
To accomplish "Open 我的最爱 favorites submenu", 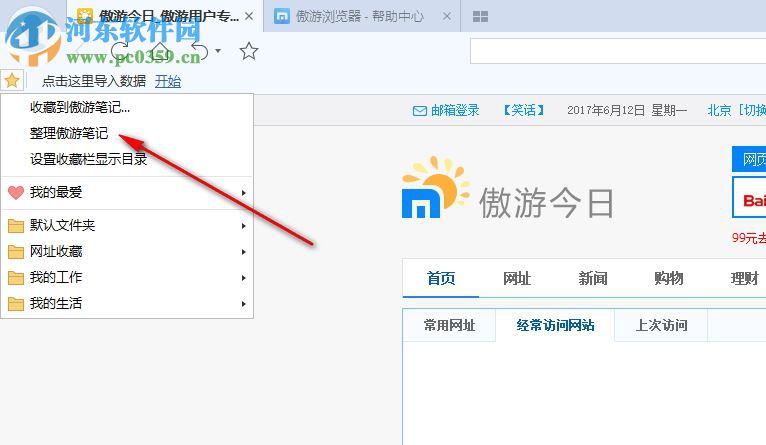I will (127, 192).
